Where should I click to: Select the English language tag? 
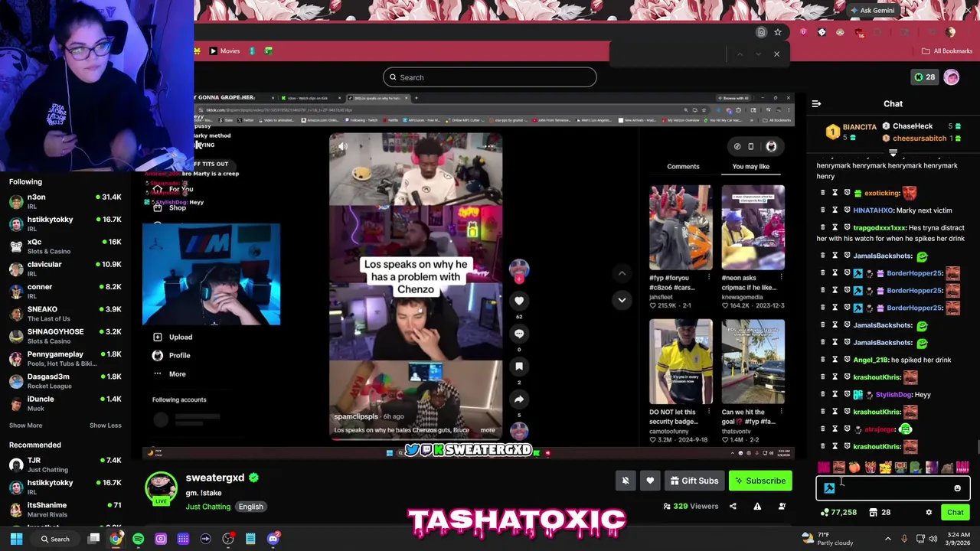(x=250, y=507)
